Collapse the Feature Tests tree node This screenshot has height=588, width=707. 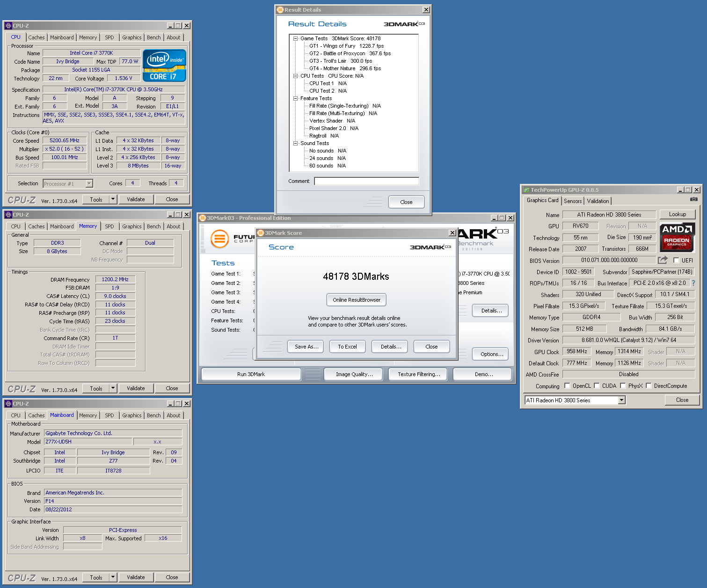coord(296,99)
